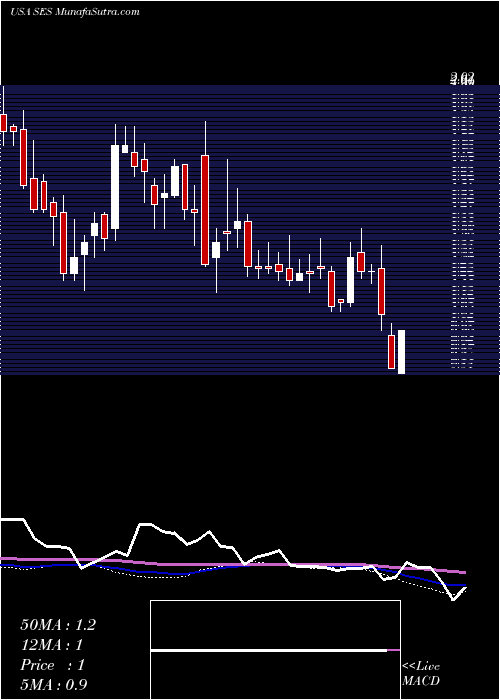This screenshot has width=500, height=700.
Task: Select the '12MA : 1' label
Action: point(52,645)
